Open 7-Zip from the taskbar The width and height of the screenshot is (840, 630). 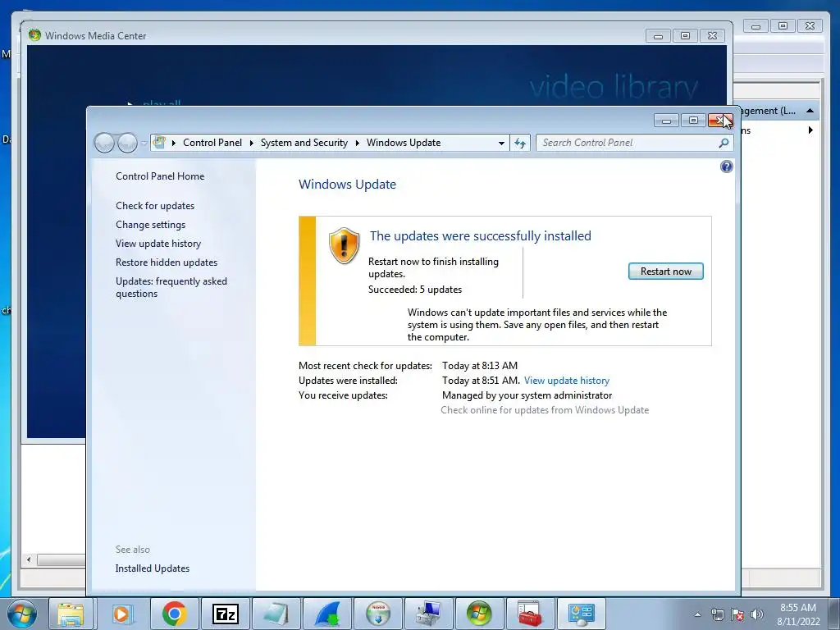coord(225,614)
